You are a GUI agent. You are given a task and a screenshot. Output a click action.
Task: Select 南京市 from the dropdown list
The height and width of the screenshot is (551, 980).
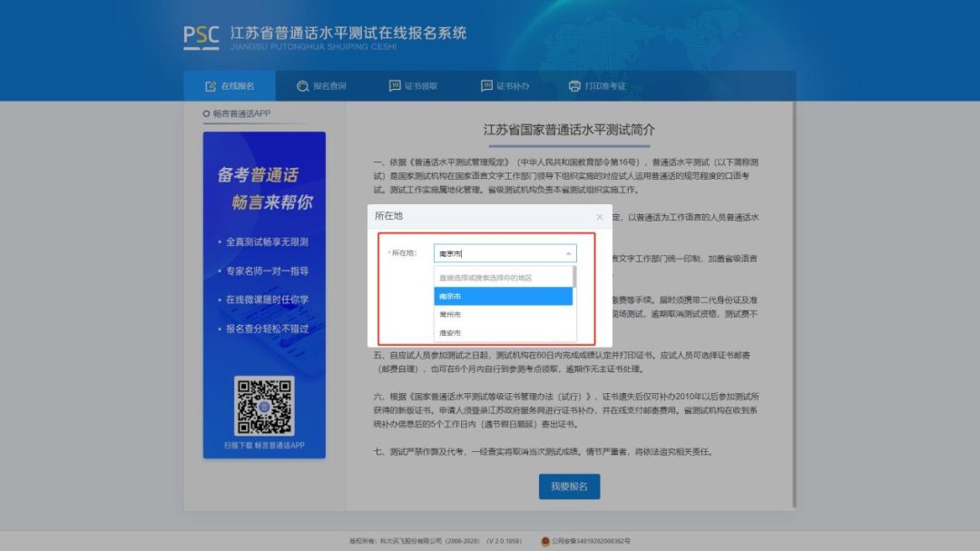click(503, 297)
